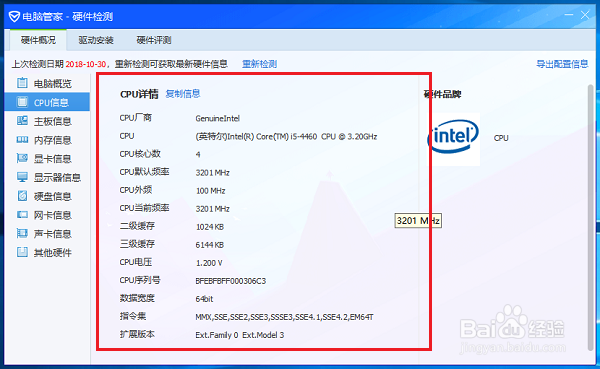Click 复制信息 link beside CPU详情

coord(183,94)
